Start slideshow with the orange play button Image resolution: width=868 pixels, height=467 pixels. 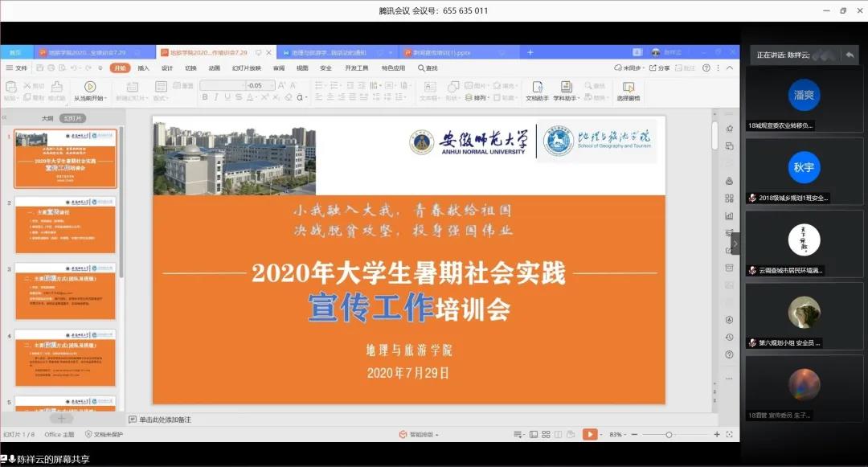point(591,433)
